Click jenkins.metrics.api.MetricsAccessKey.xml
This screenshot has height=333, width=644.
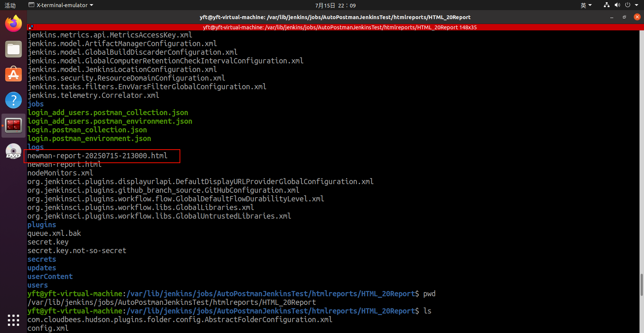tap(110, 35)
